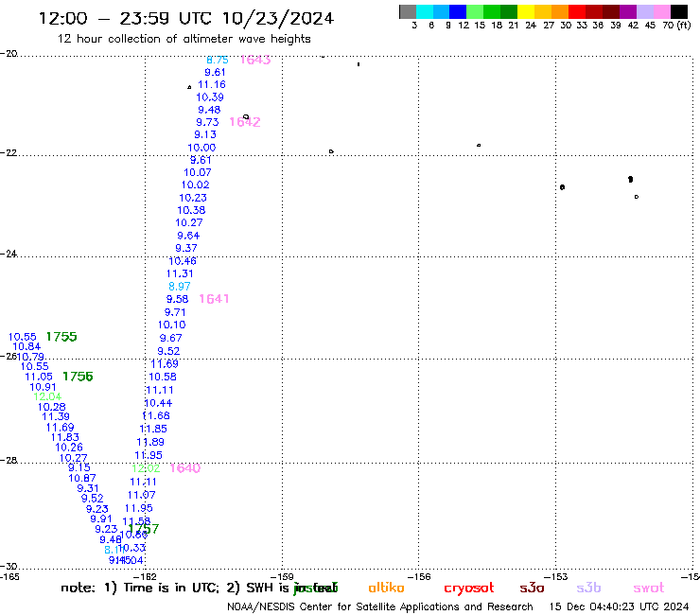Pick the yellow swatch in the color scale
The height and width of the screenshot is (615, 700).
pos(526,11)
